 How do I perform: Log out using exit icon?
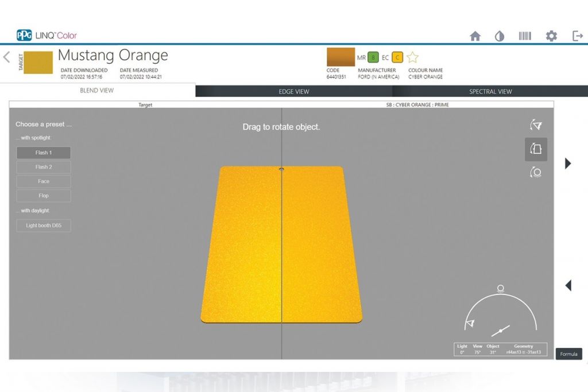[578, 36]
